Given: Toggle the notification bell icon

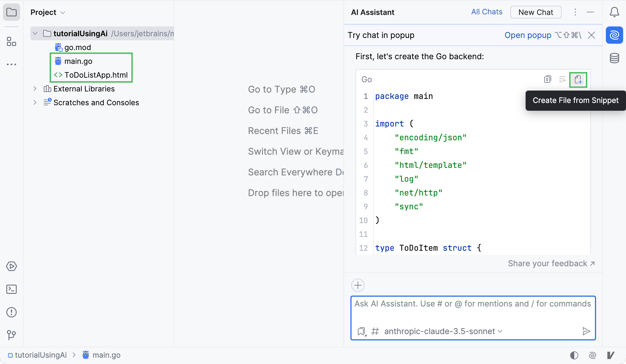Looking at the screenshot, I should coord(615,12).
